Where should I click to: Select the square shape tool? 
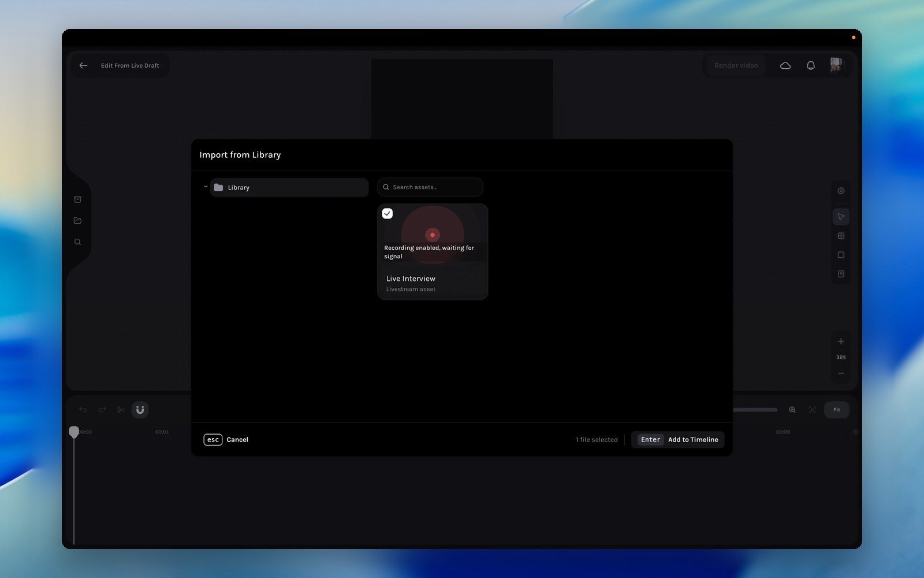click(x=841, y=255)
